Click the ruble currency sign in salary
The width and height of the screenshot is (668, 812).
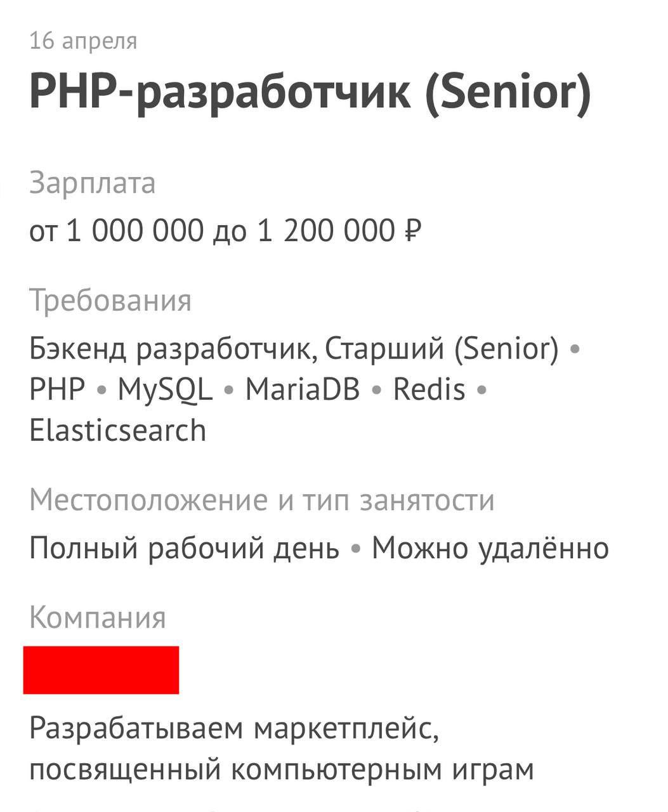tap(412, 231)
